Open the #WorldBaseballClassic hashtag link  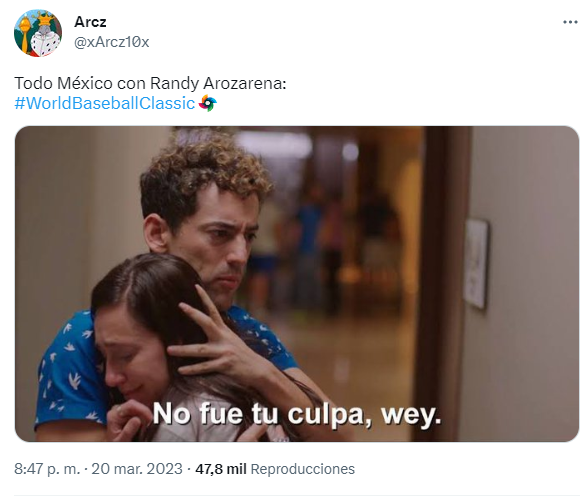click(x=105, y=103)
